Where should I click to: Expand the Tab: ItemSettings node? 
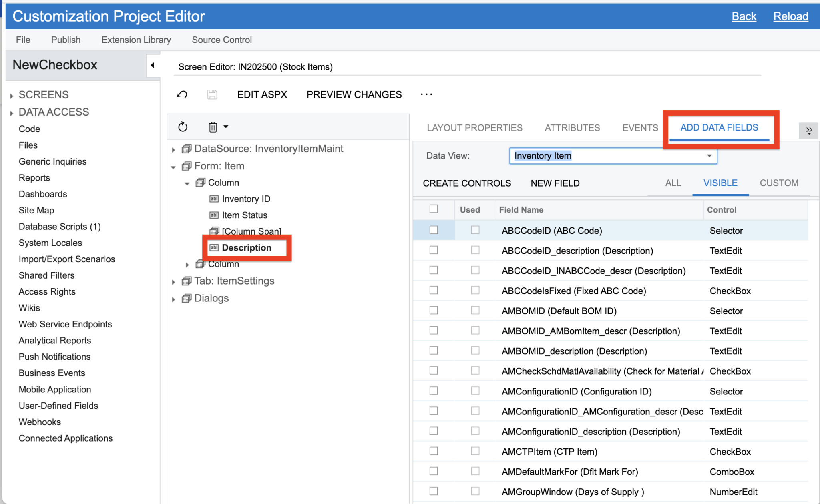(173, 281)
